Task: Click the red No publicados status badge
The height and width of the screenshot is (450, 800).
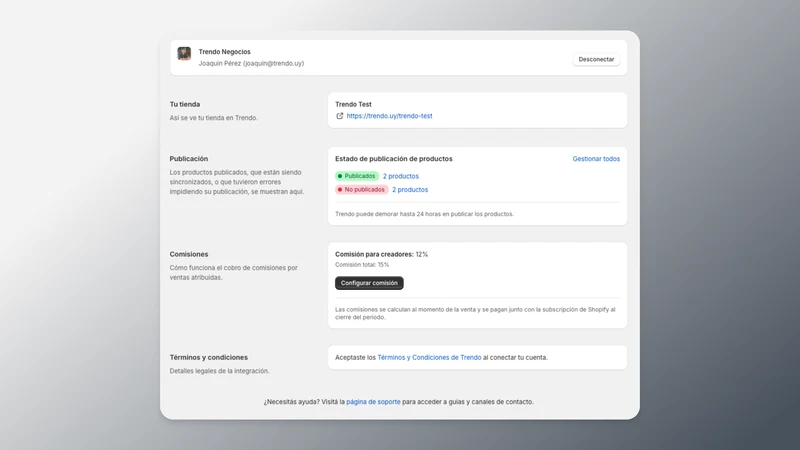Action: coord(362,189)
